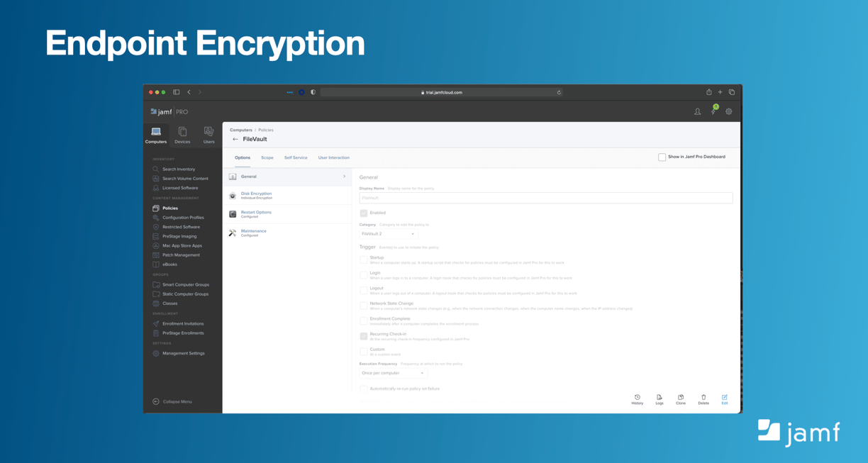Click the Policies breadcrumb link
868x463 pixels.
coord(266,130)
